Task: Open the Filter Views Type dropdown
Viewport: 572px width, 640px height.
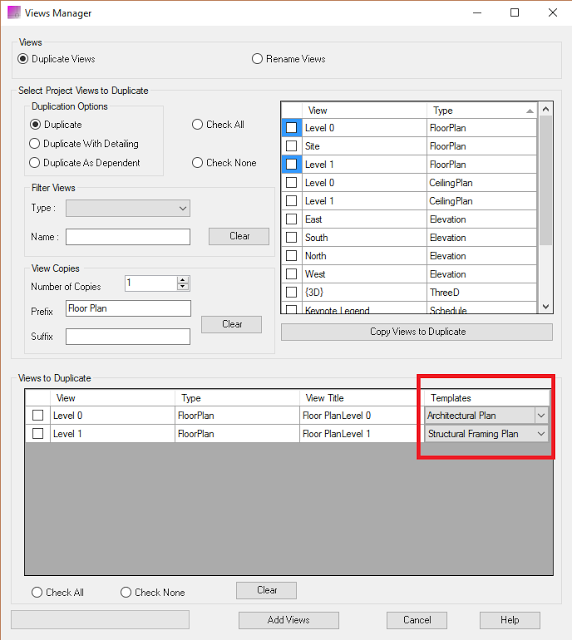Action: point(128,208)
